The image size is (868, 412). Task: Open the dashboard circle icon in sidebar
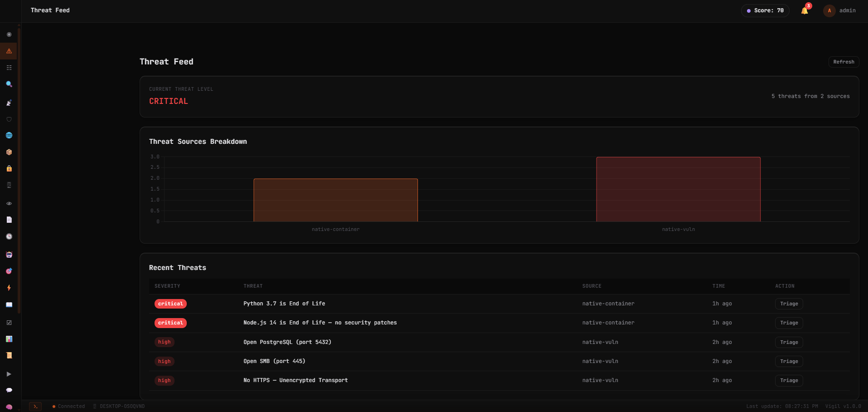[9, 34]
